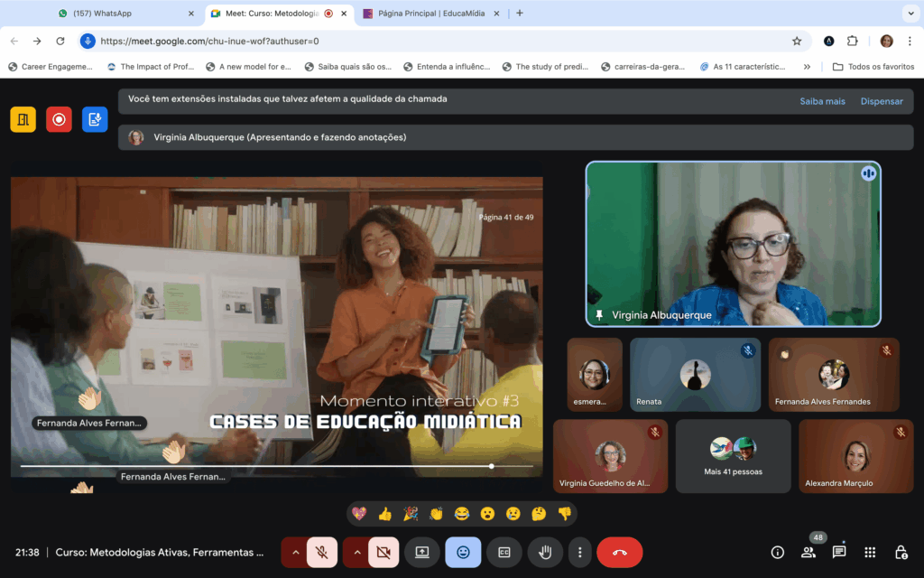
Task: Open host controls lock icon
Action: 901,552
